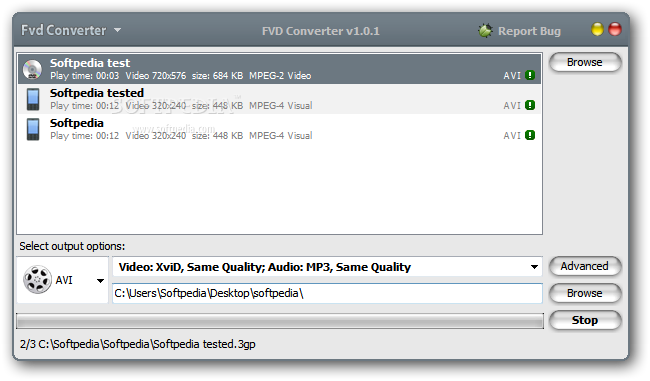Click the film reel AVI format icon
650x381 pixels.
pyautogui.click(x=37, y=280)
